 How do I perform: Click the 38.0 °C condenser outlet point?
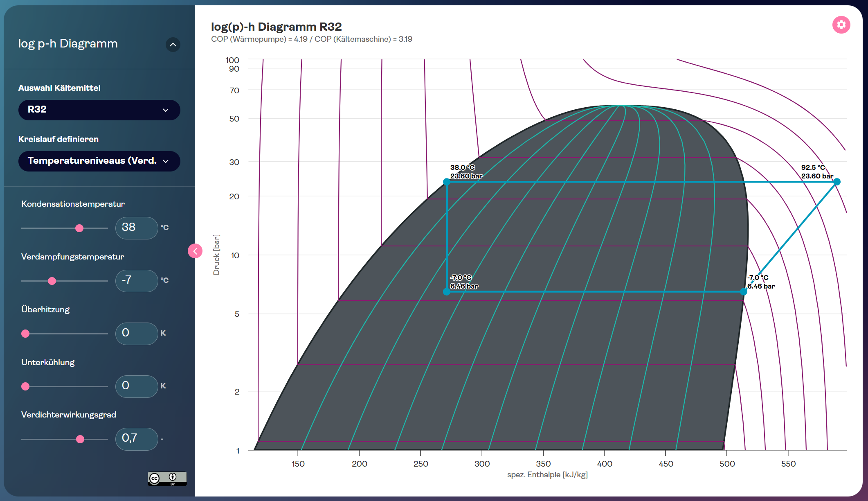(447, 182)
